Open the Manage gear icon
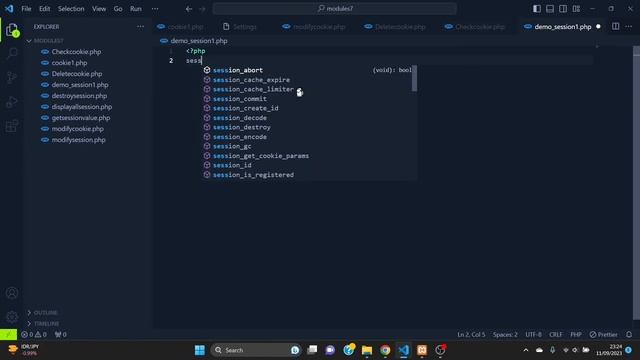Screen dimensions: 640x360 coord(12,316)
